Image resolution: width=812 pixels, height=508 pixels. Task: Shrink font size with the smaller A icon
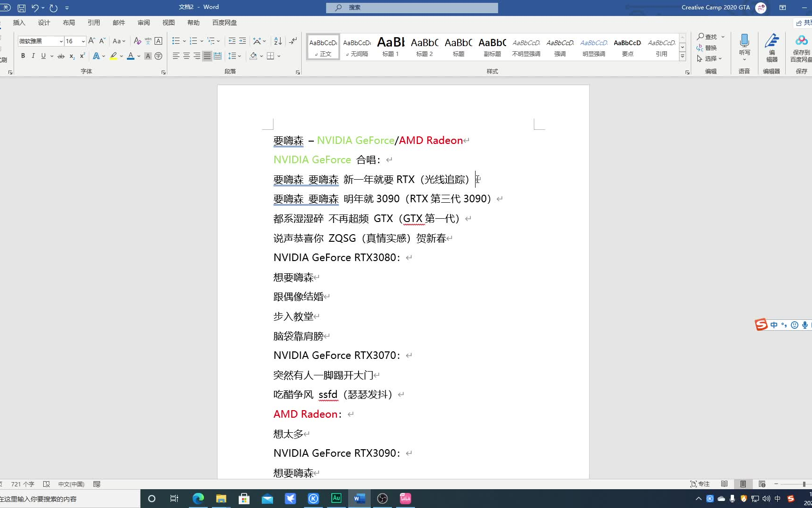(x=102, y=41)
